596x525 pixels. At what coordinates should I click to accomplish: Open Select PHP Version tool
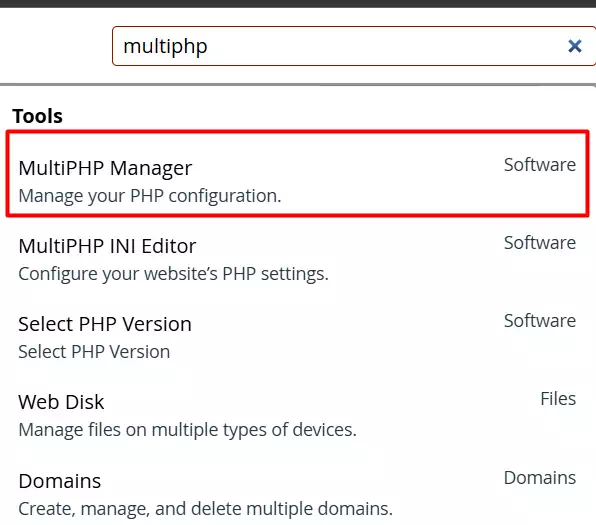(105, 324)
